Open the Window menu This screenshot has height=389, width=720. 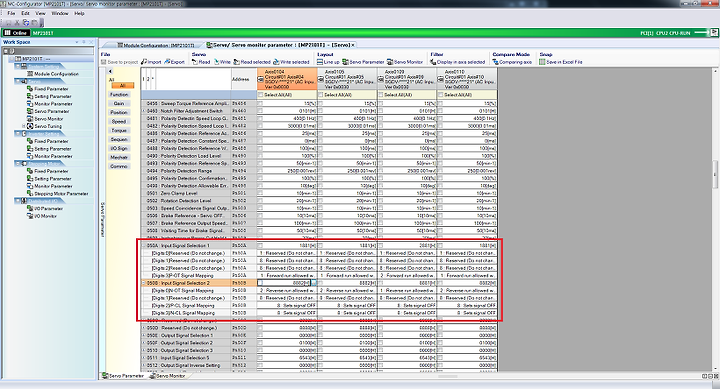click(60, 13)
